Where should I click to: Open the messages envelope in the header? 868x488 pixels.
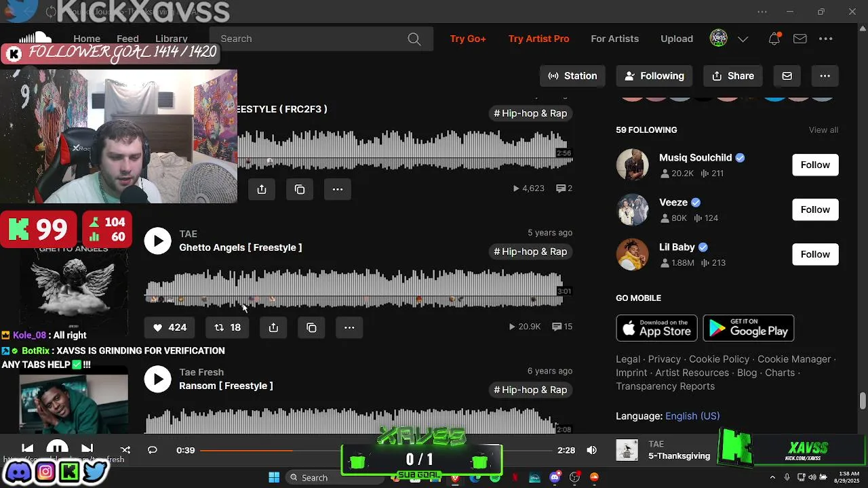(x=800, y=39)
